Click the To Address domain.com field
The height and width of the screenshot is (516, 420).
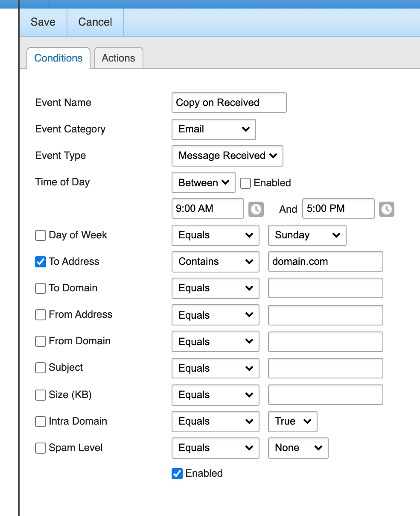pos(325,262)
